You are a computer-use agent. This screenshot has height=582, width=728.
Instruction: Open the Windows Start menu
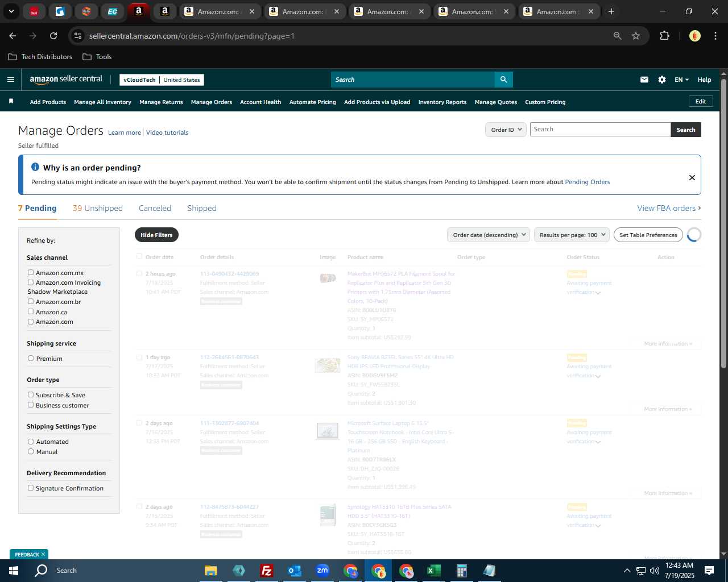click(14, 571)
